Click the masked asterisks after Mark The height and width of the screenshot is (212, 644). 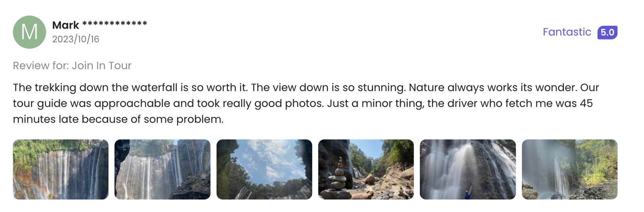115,24
